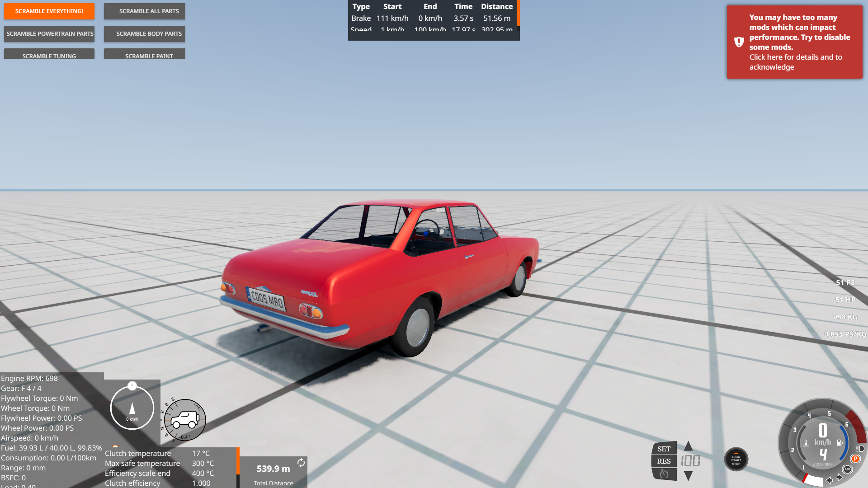Image resolution: width=868 pixels, height=488 pixels.
Task: Click the 51 HP power readout
Action: click(845, 300)
